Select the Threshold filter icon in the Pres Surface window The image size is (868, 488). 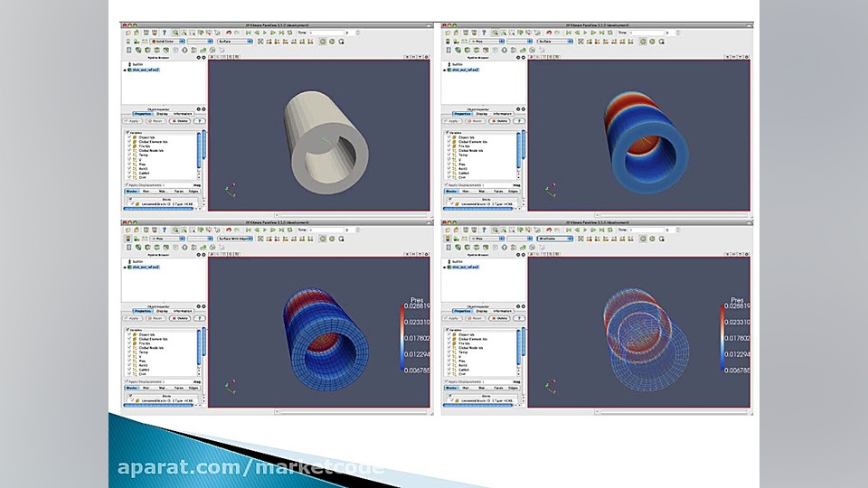(486, 50)
